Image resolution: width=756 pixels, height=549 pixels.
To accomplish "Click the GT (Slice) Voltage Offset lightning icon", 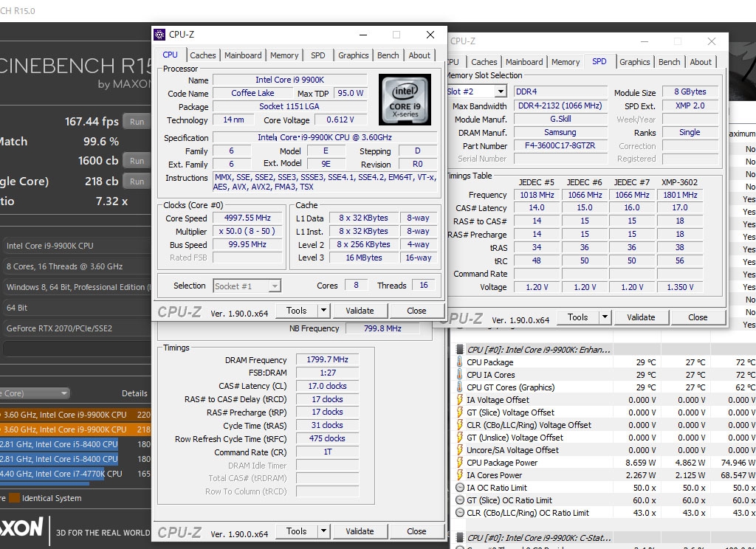I will [x=459, y=412].
